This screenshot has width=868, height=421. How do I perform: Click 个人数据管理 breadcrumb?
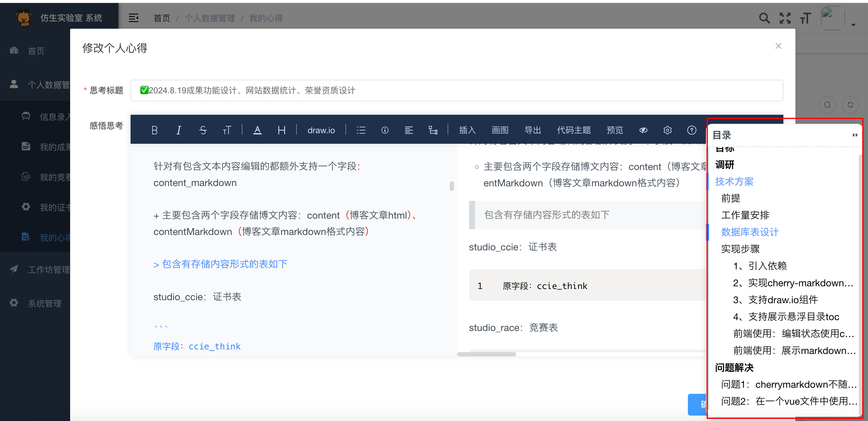209,18
